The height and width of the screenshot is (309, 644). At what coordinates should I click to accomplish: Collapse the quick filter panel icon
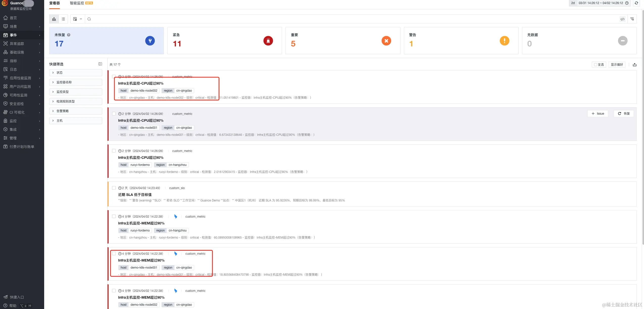point(100,64)
